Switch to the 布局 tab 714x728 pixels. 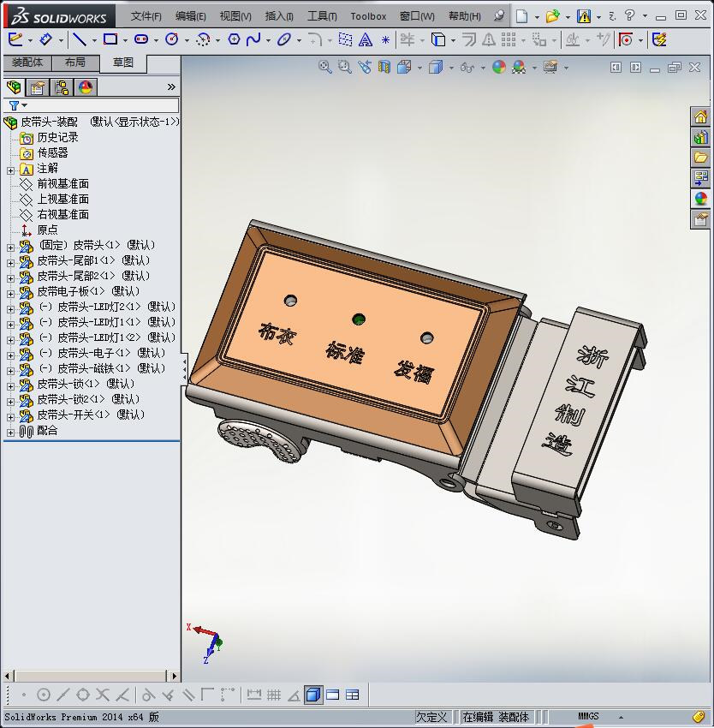point(75,63)
